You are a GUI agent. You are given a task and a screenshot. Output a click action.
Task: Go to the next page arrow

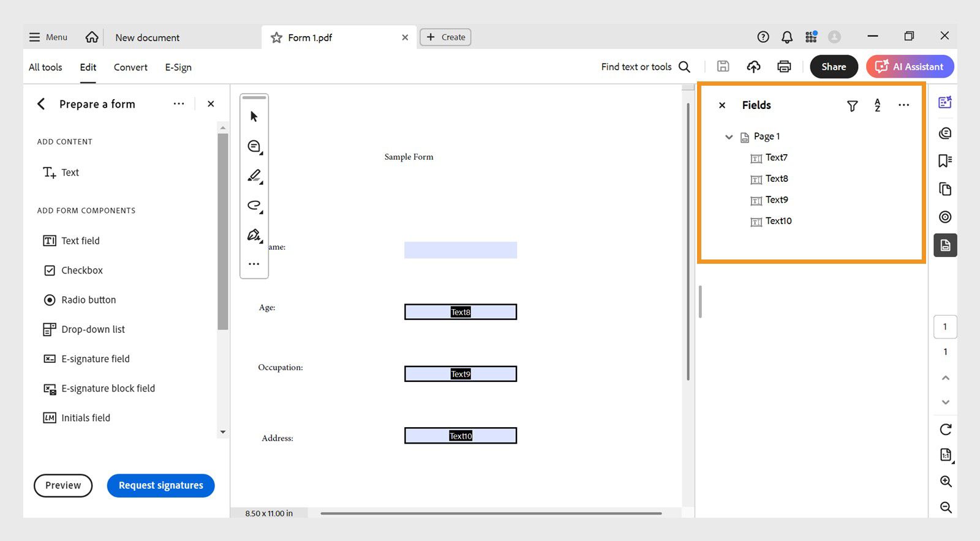coord(946,402)
